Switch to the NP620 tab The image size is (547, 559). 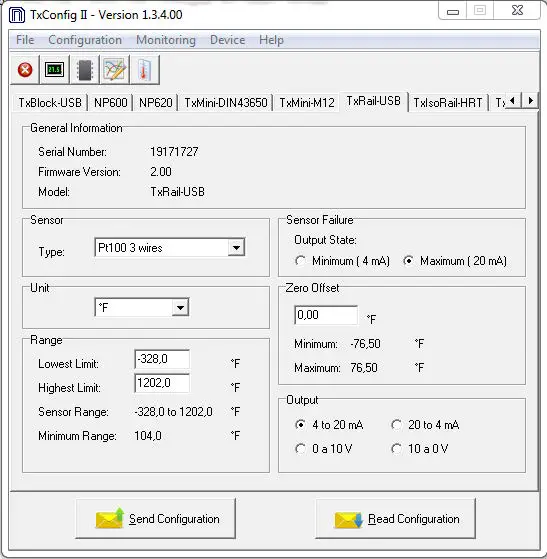pyautogui.click(x=155, y=103)
